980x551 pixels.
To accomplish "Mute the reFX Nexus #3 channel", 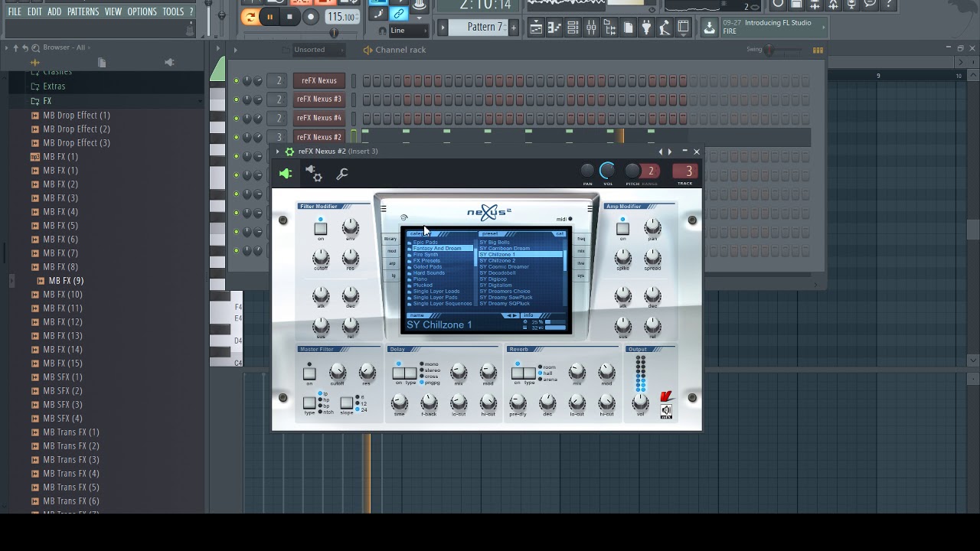I will click(236, 99).
